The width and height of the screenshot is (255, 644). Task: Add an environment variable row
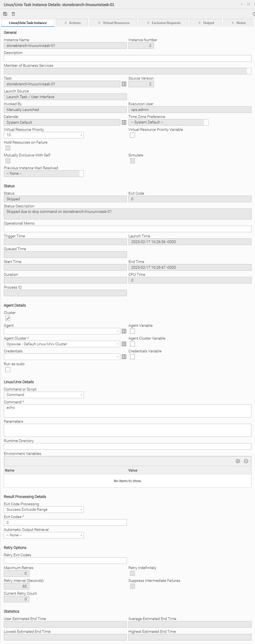[x=238, y=461]
